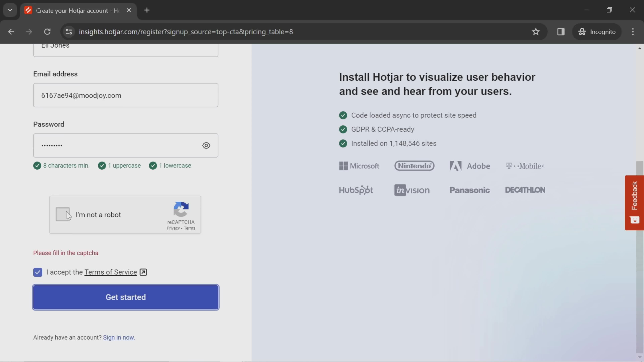Click the HubSpot logo
The height and width of the screenshot is (362, 644).
coord(356,190)
